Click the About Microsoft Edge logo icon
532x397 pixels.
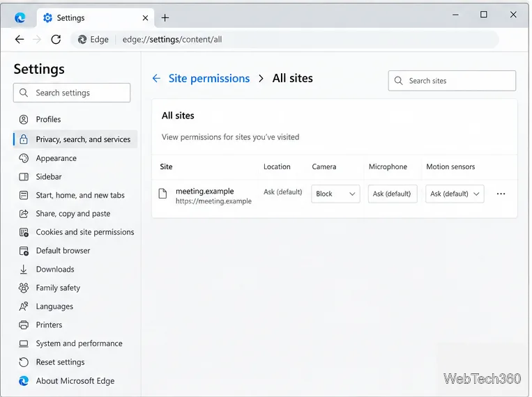(24, 381)
